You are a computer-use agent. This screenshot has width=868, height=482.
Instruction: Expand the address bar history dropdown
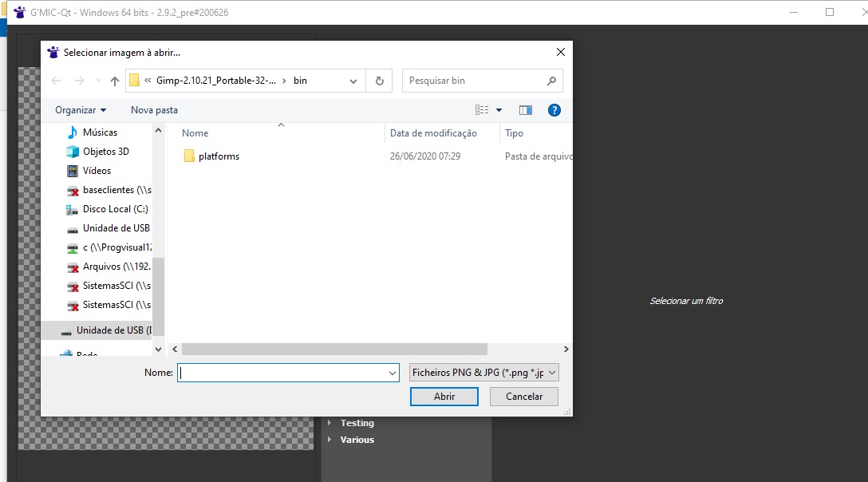click(353, 81)
